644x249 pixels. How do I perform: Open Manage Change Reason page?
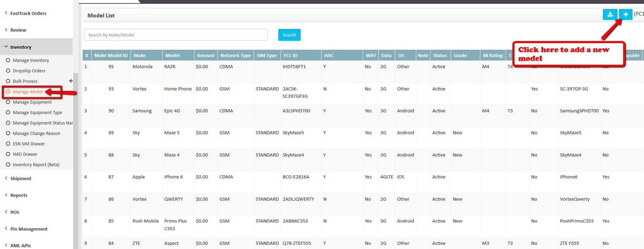36,133
